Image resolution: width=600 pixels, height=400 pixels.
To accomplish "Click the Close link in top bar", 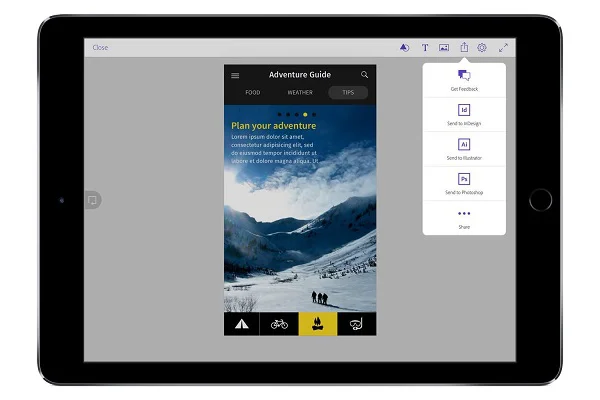I will 100,47.
